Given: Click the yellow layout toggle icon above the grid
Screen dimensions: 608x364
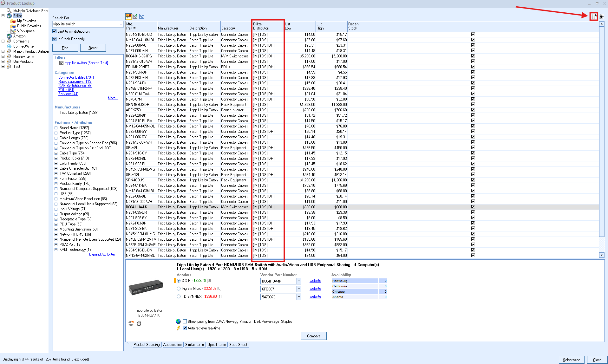Looking at the screenshot, I should (128, 16).
